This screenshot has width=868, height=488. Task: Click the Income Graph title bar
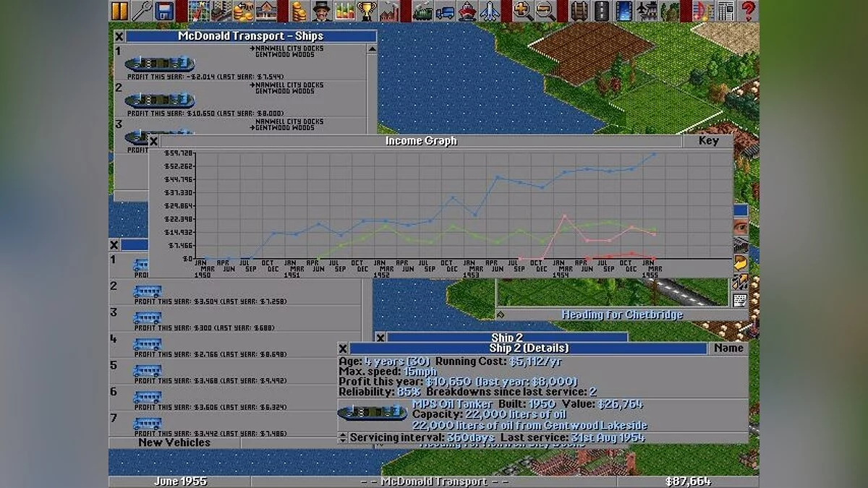(x=421, y=141)
